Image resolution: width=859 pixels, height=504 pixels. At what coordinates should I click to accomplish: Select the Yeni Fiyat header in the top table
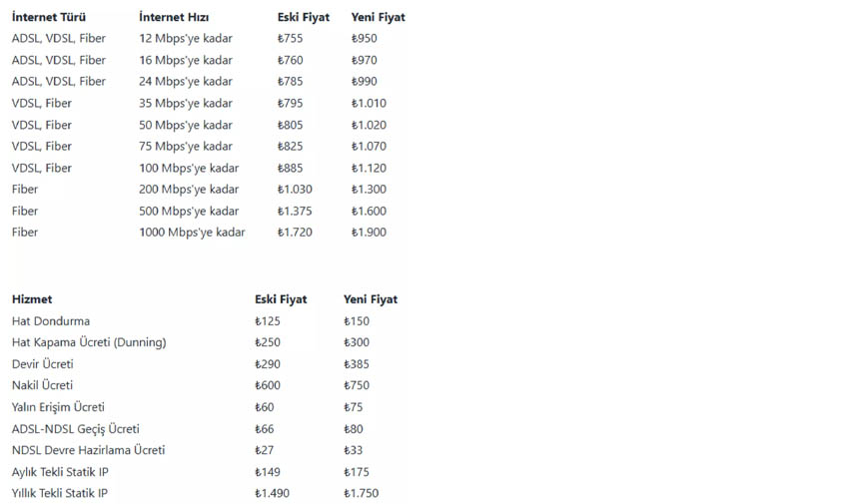[378, 17]
